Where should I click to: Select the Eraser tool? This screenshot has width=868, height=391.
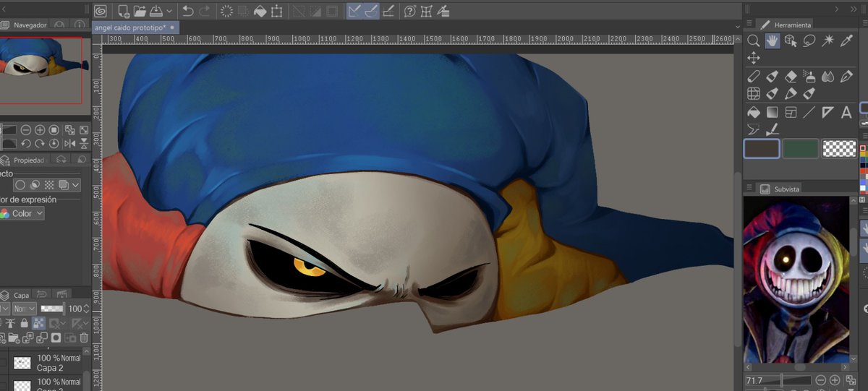(791, 76)
